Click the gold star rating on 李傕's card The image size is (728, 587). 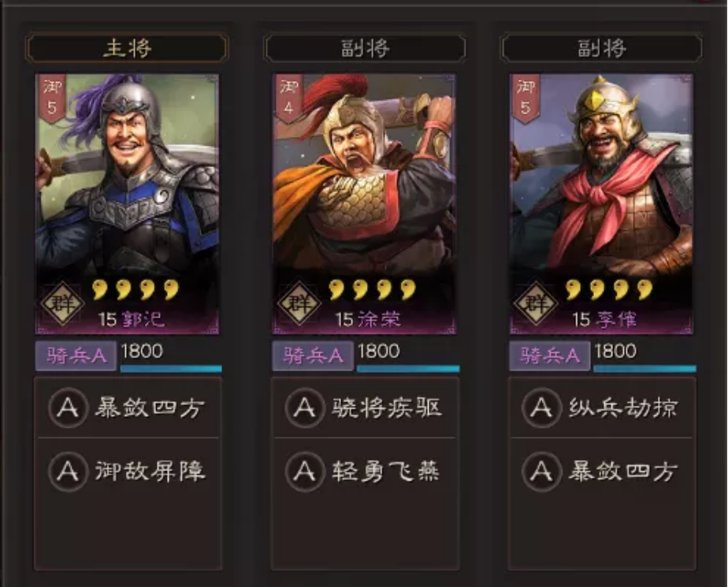point(609,290)
